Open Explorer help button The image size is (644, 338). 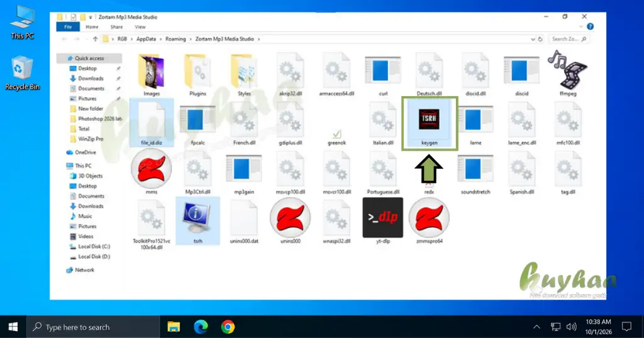coord(590,26)
